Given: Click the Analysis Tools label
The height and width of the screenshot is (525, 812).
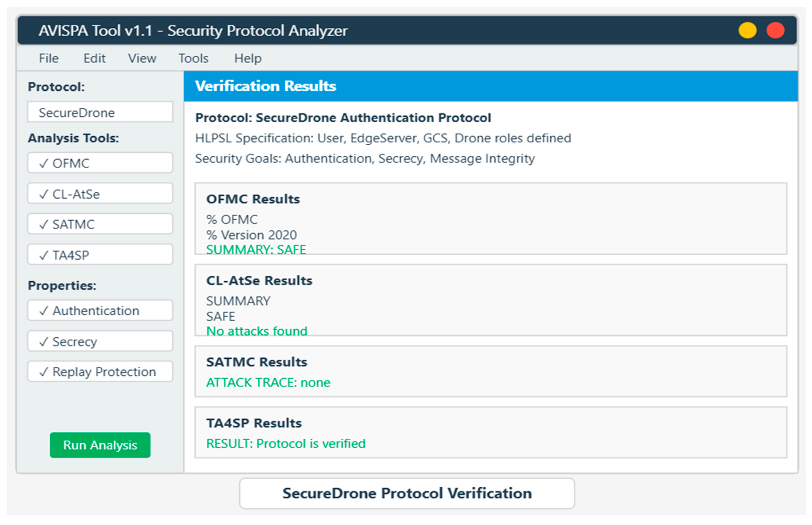Looking at the screenshot, I should click(73, 138).
